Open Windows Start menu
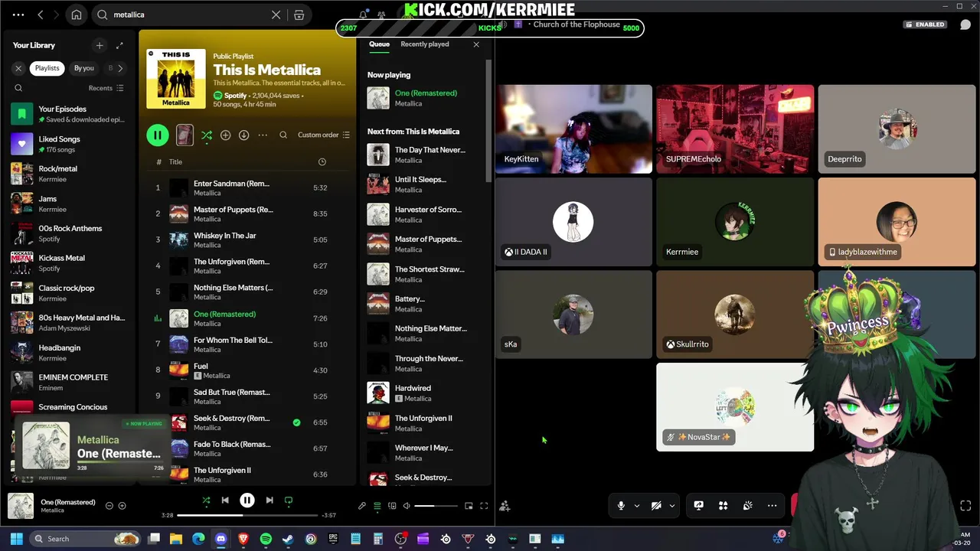This screenshot has height=551, width=980. (x=16, y=539)
